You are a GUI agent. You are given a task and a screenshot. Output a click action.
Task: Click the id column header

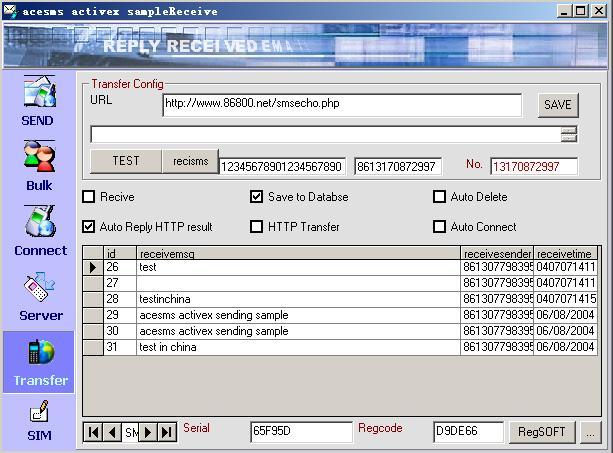point(120,254)
